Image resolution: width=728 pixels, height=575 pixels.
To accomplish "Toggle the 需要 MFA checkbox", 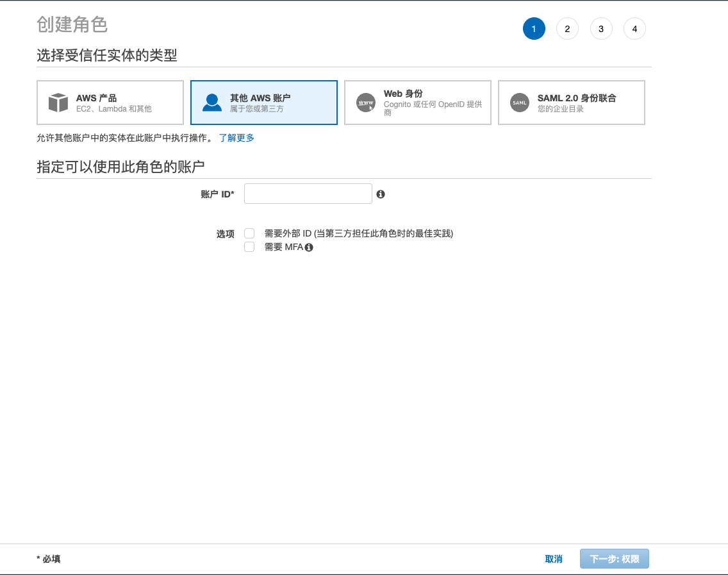I will coord(250,247).
